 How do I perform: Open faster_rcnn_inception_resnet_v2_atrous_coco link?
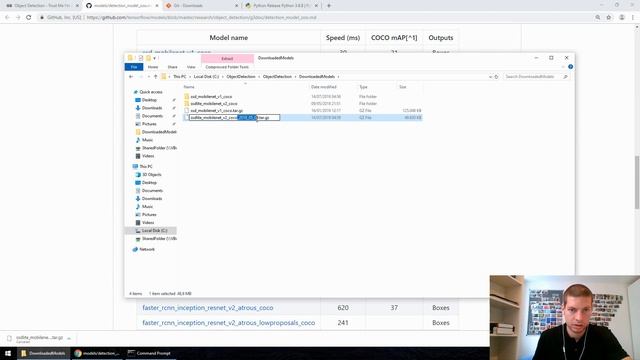(208, 308)
